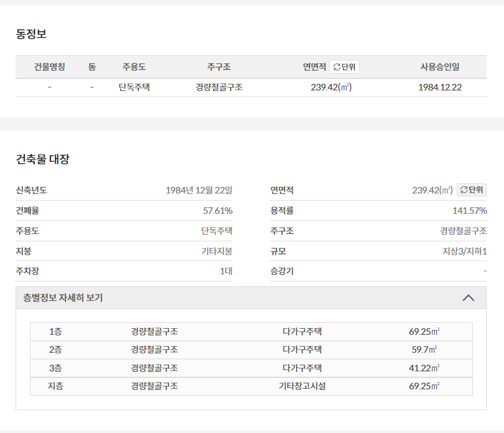This screenshot has height=433, width=504.
Task: Select the 2층 row label
Action: (x=55, y=350)
